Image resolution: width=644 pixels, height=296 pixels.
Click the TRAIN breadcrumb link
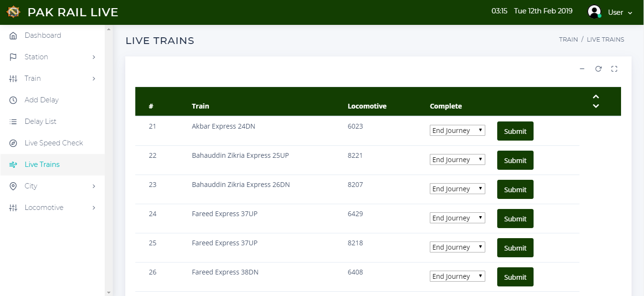click(568, 40)
